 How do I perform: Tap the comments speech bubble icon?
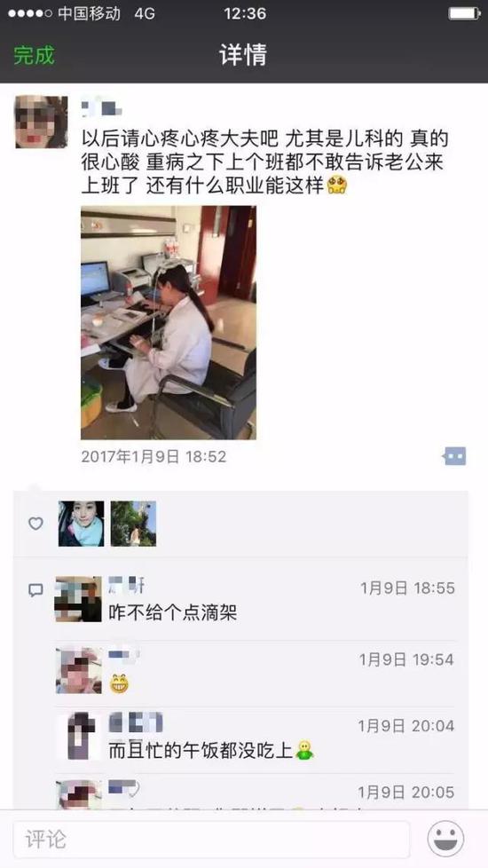(x=35, y=590)
